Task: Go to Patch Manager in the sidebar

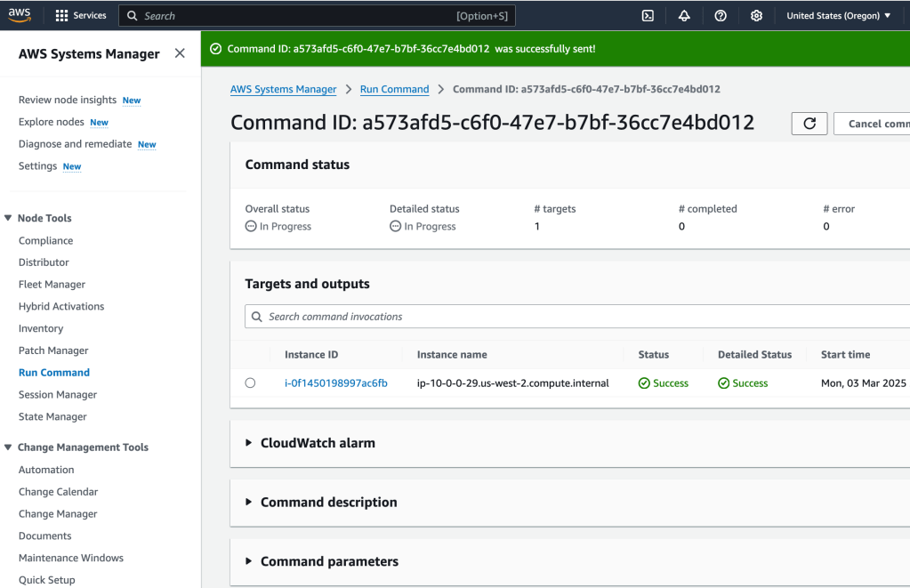Action: point(53,350)
